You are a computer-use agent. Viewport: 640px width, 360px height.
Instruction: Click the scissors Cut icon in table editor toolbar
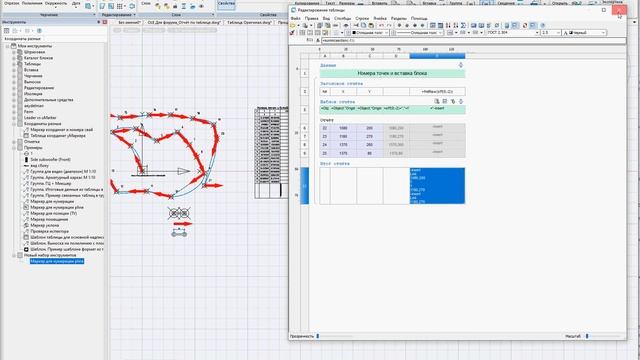pyautogui.click(x=356, y=25)
